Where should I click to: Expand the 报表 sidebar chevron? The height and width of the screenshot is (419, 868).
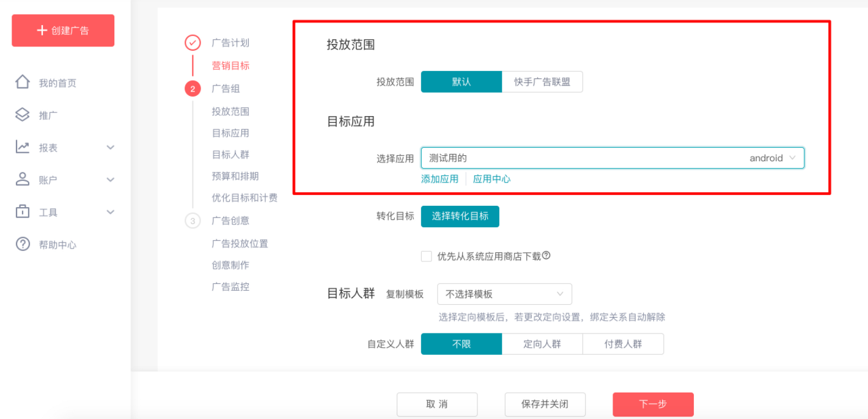110,147
